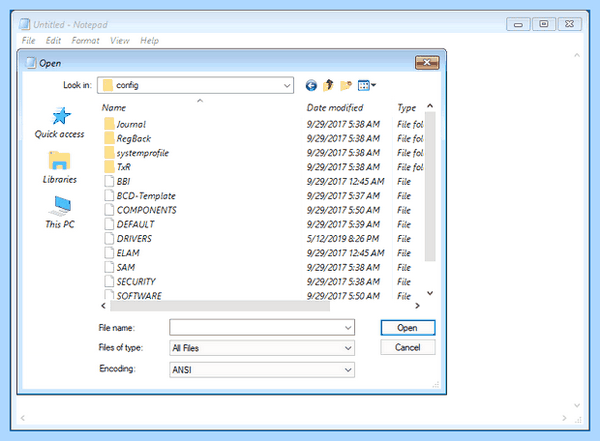
Task: Select the BBI file icon
Action: (109, 181)
